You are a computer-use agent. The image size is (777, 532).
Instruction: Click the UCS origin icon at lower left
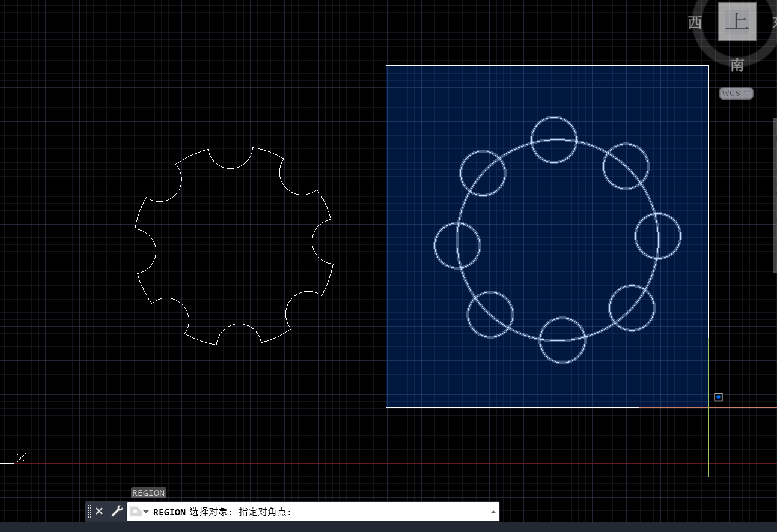[21, 458]
